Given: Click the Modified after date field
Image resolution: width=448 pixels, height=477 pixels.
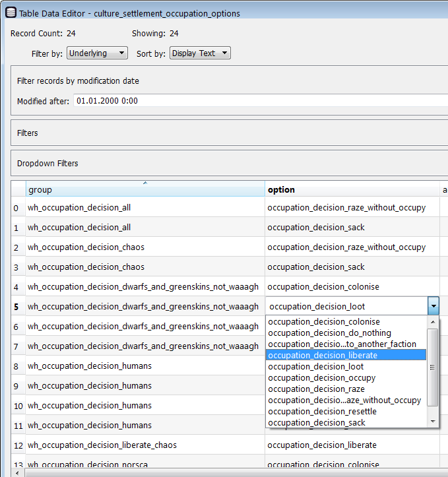Looking at the screenshot, I should (x=261, y=100).
